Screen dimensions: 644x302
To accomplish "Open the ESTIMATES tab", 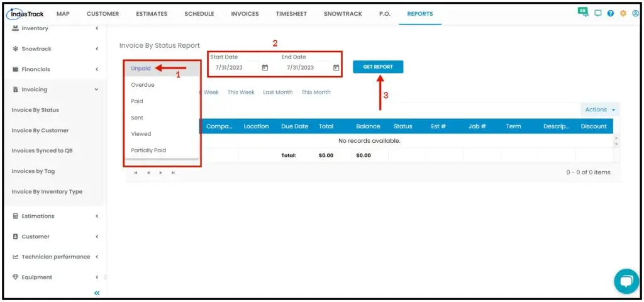I will point(152,14).
